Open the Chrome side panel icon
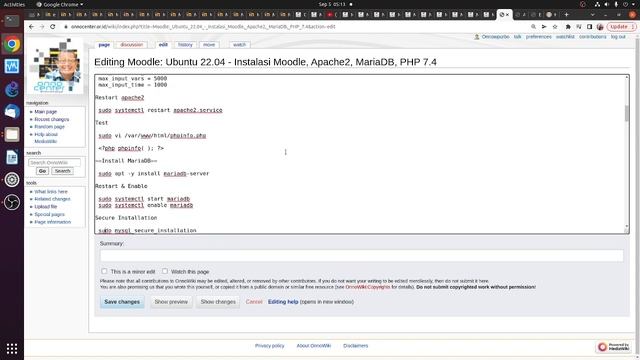Screen dimensions: 640x360 [x=589, y=27]
